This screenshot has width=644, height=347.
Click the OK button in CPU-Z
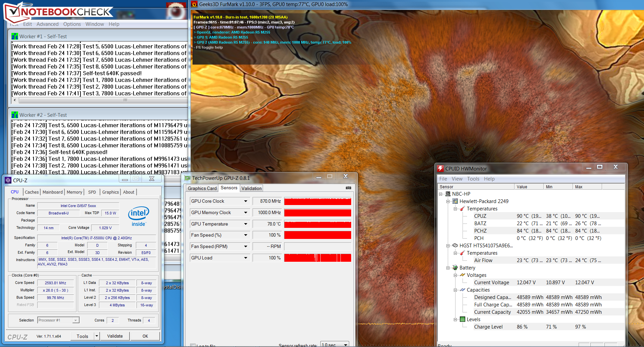click(x=145, y=336)
